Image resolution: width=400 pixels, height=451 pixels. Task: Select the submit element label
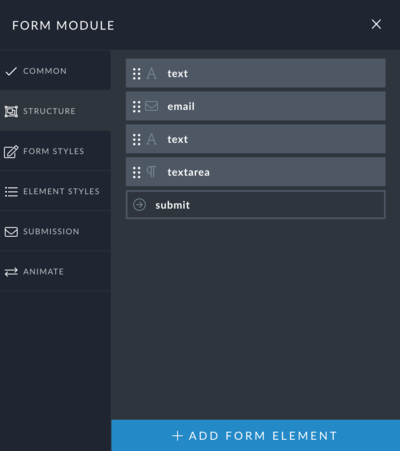172,205
